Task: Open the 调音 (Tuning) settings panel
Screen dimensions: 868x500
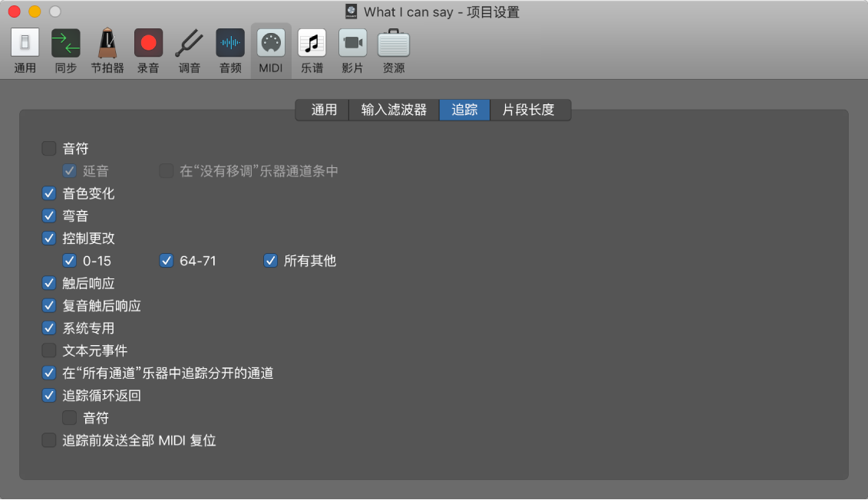Action: (189, 49)
